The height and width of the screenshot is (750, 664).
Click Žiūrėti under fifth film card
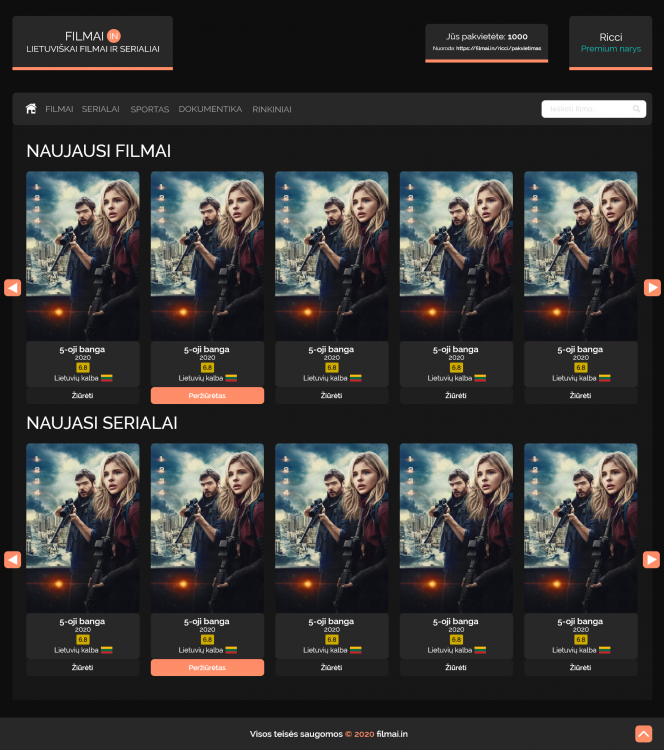tap(581, 396)
